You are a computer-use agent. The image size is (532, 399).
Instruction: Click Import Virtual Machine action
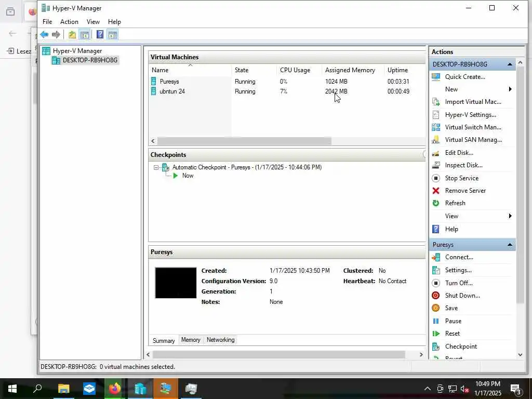(473, 102)
